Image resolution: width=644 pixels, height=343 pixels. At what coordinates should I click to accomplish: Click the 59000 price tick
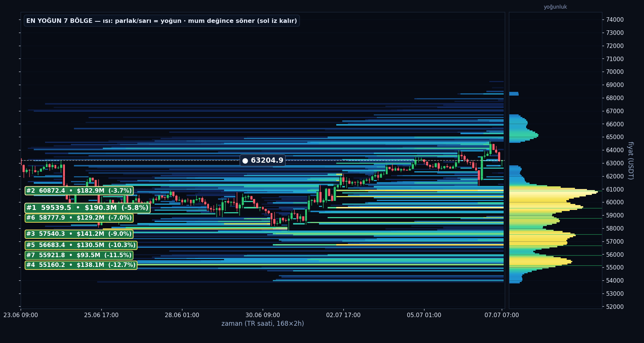tap(615, 215)
